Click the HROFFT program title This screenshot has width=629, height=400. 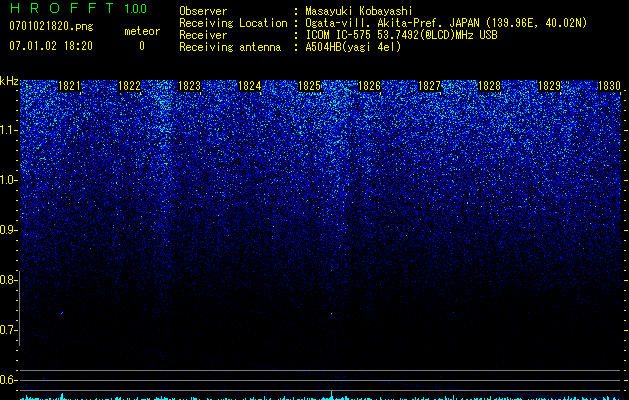62,8
